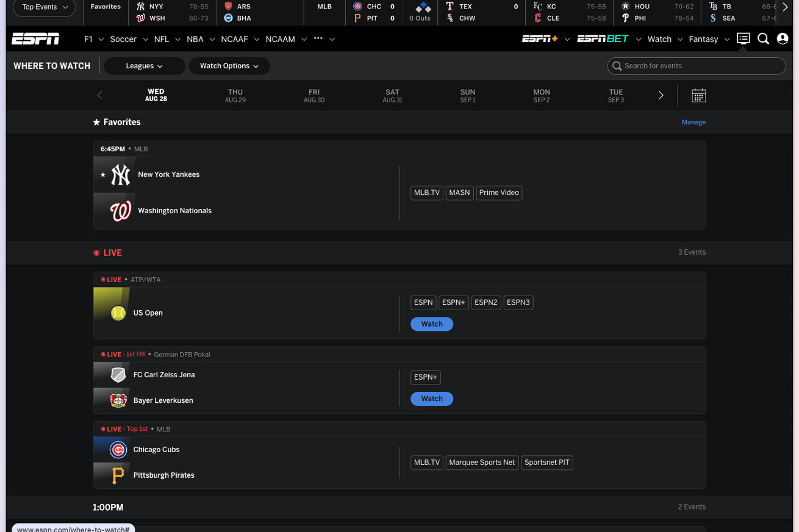The width and height of the screenshot is (799, 532).
Task: Open the search magnifier icon in header
Action: pos(763,39)
